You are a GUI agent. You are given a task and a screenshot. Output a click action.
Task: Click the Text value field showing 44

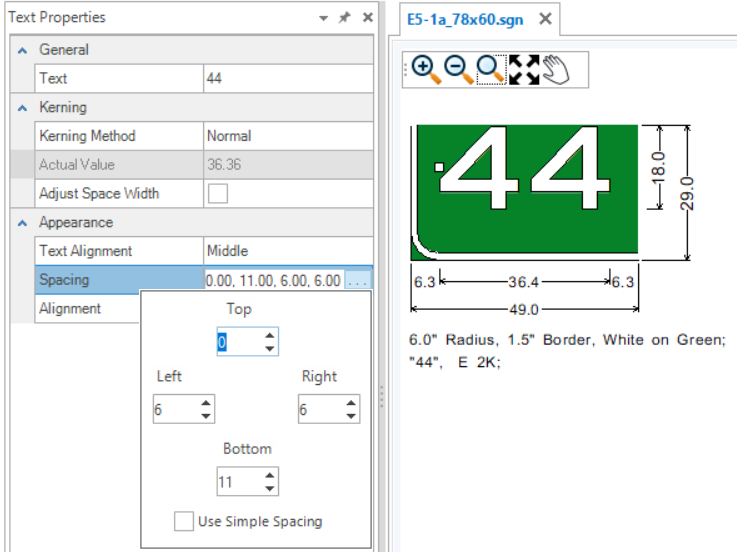[x=288, y=78]
